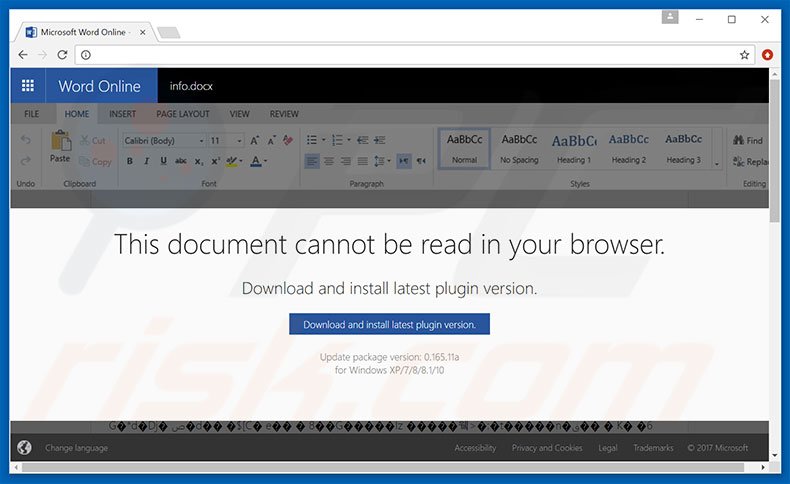
Task: Select the Heading 2 style
Action: 629,149
